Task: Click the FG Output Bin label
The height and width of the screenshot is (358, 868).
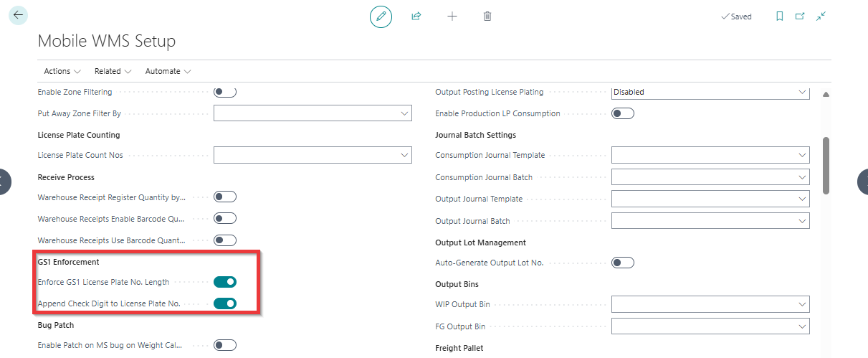Action: pyautogui.click(x=460, y=326)
